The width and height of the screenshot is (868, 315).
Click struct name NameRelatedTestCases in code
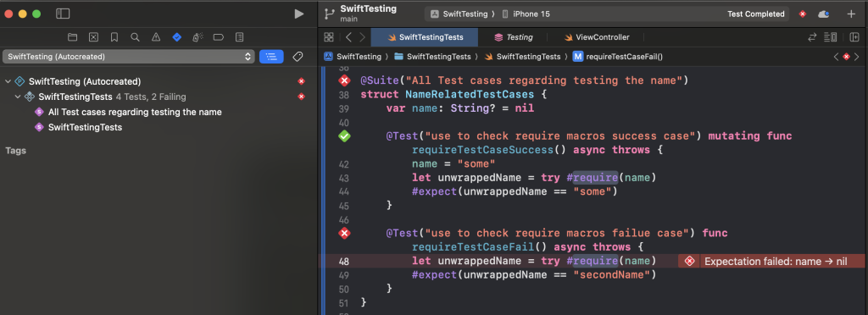(x=470, y=95)
